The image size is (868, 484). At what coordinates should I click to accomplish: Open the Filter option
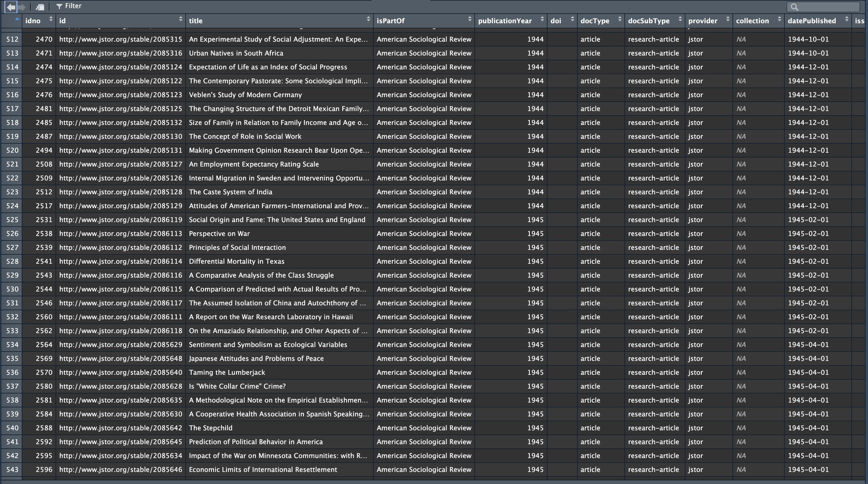click(x=69, y=6)
